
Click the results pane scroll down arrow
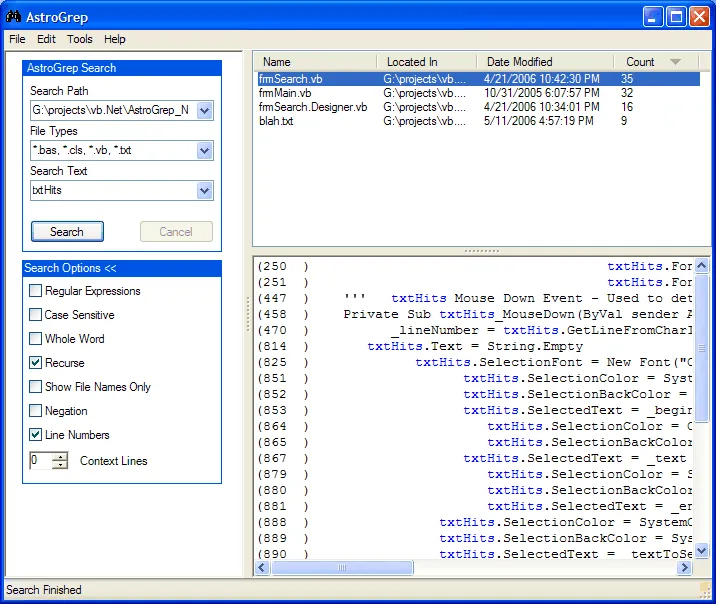click(702, 551)
